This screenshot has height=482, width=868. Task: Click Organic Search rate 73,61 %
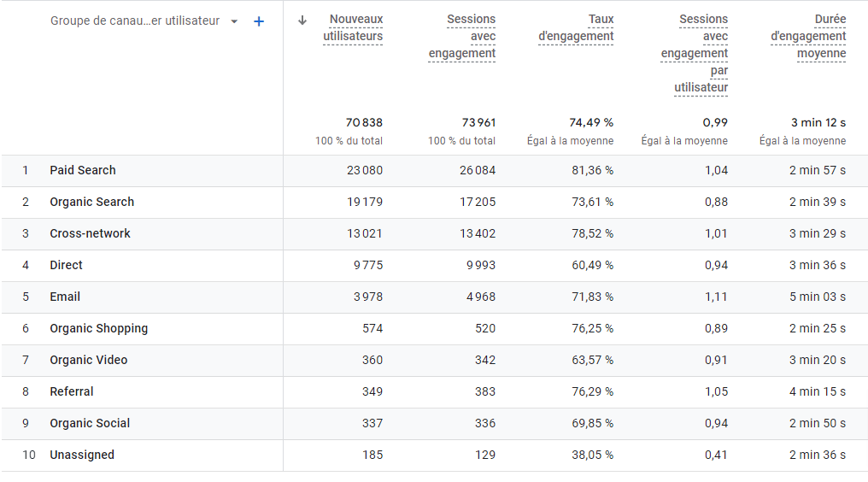click(593, 203)
